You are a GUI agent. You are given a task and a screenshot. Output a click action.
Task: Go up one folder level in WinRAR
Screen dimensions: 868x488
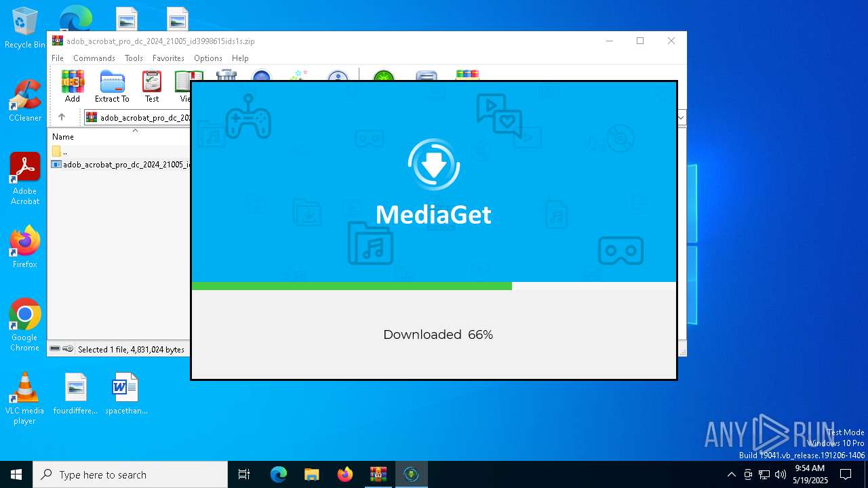point(62,117)
